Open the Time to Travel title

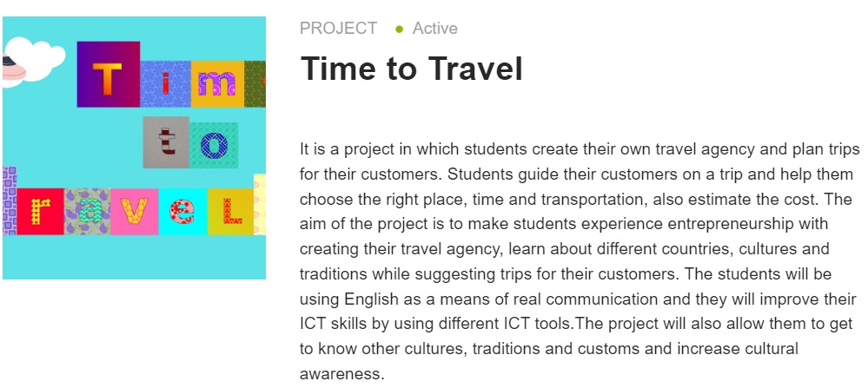coord(411,69)
